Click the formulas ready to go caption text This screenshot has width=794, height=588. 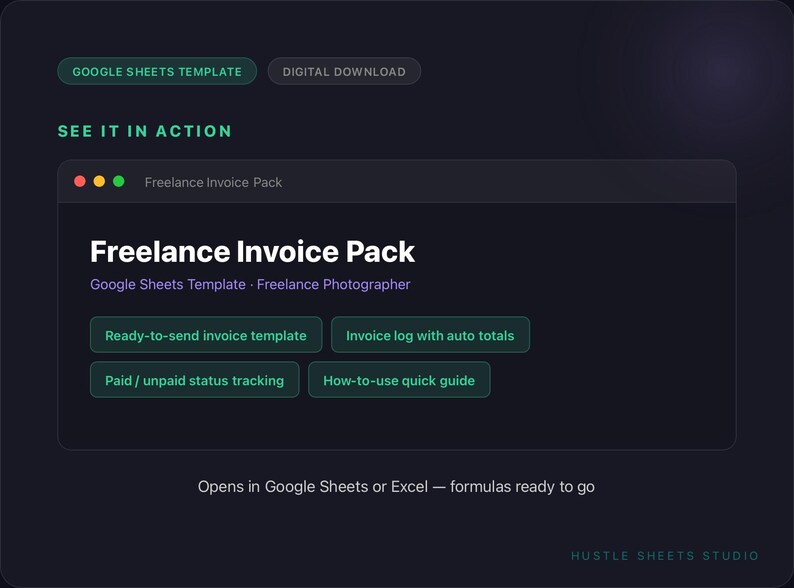(x=522, y=487)
